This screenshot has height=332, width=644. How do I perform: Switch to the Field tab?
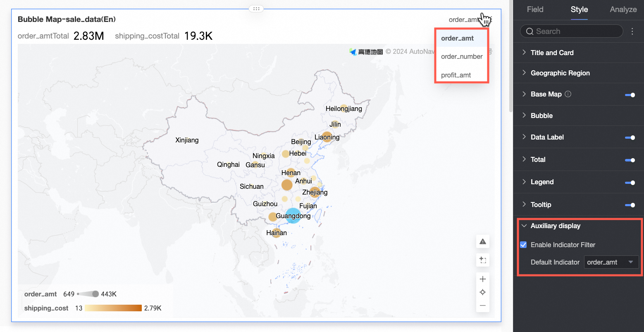(535, 10)
